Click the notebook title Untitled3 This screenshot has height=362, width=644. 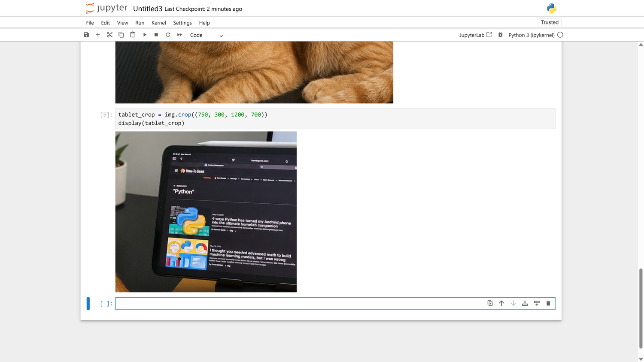click(x=148, y=9)
